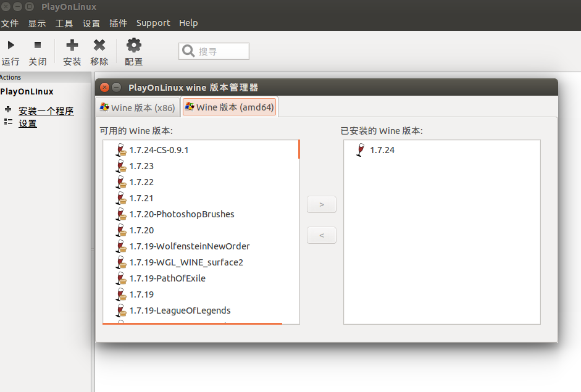
Task: Click the 安装一个程序 link in sidebar
Action: point(46,111)
